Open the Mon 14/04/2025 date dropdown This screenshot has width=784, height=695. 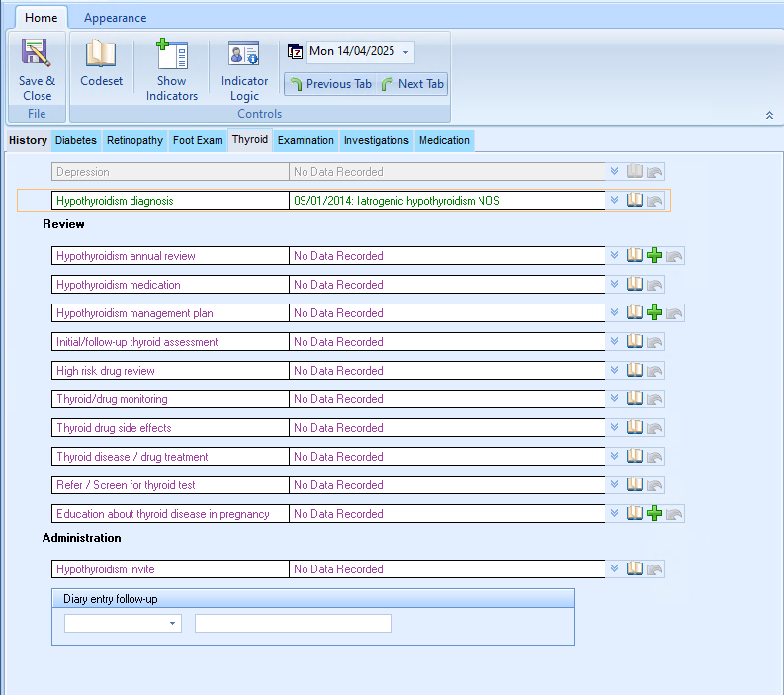(406, 52)
